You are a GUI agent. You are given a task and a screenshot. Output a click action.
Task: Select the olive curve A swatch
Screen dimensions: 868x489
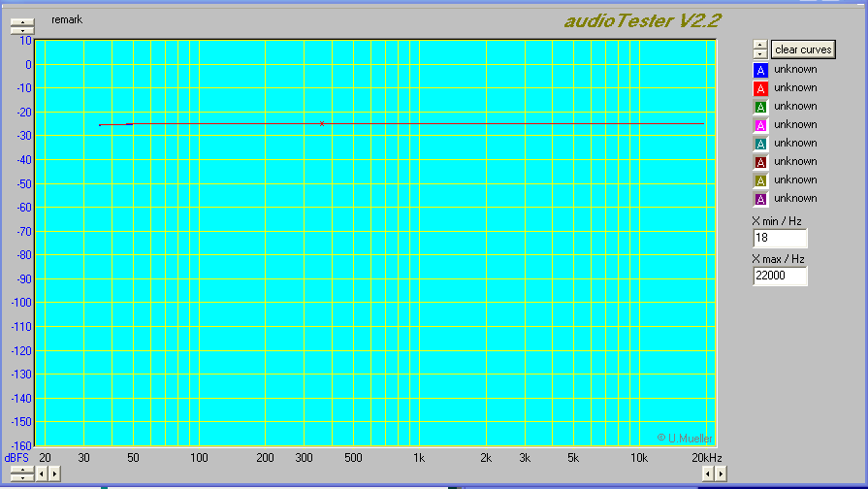(x=760, y=180)
